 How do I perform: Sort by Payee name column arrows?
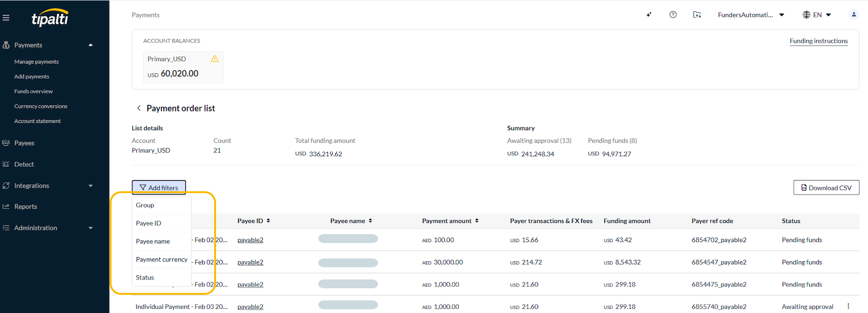[x=370, y=221]
